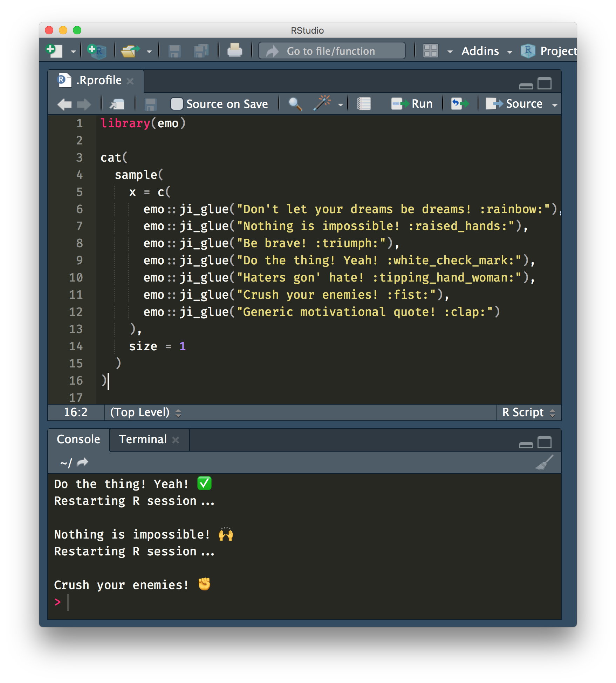Click the Go to file/function field
616x683 pixels.
pyautogui.click(x=331, y=51)
